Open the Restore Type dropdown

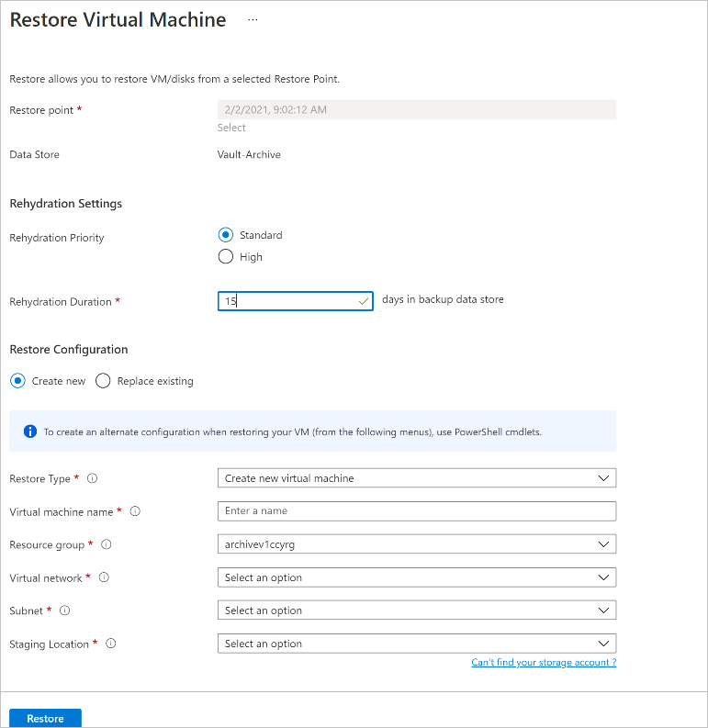point(416,478)
